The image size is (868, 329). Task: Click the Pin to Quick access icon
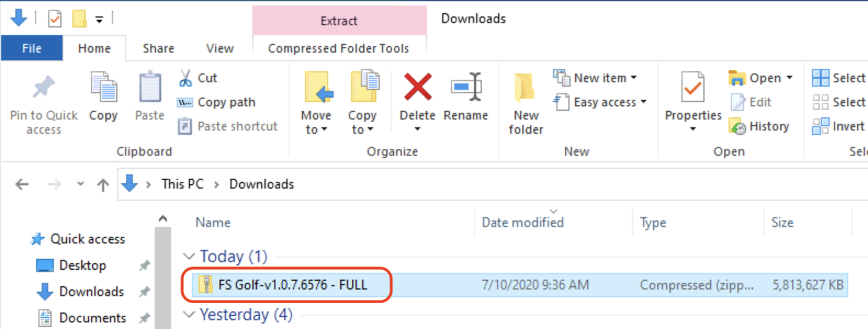pos(44,87)
